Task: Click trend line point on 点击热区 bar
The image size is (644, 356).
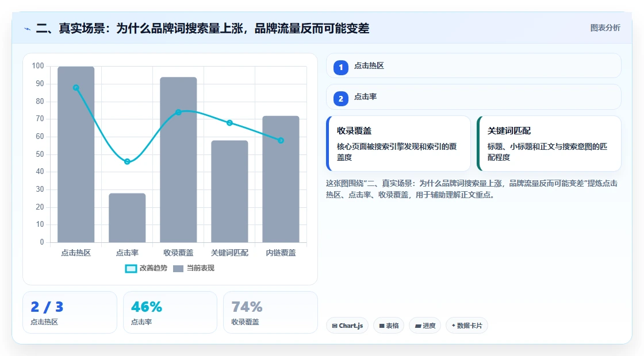Action: coord(76,88)
